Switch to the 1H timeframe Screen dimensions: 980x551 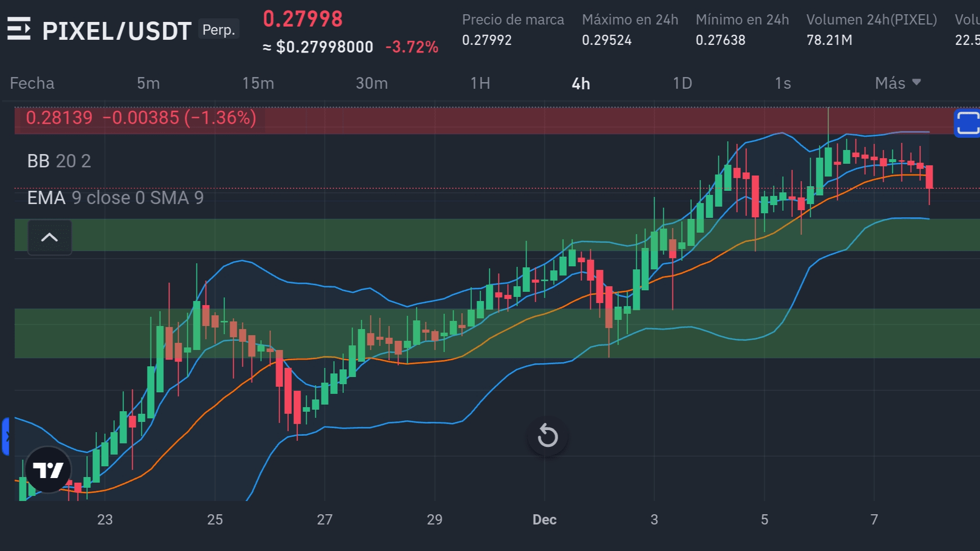(x=480, y=83)
